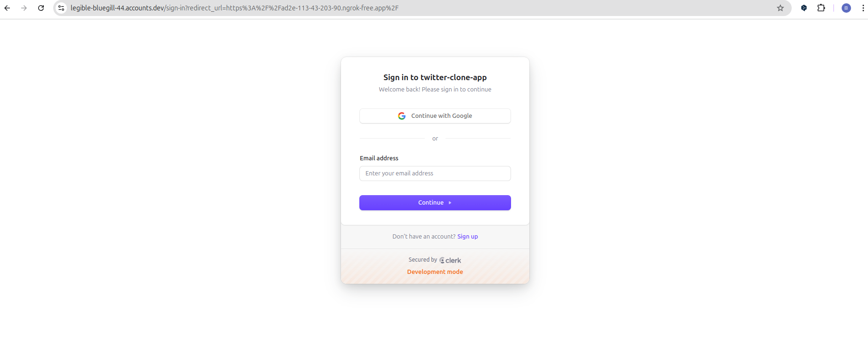
Task: Click the "Welcome back!" subtitle text
Action: coord(435,90)
